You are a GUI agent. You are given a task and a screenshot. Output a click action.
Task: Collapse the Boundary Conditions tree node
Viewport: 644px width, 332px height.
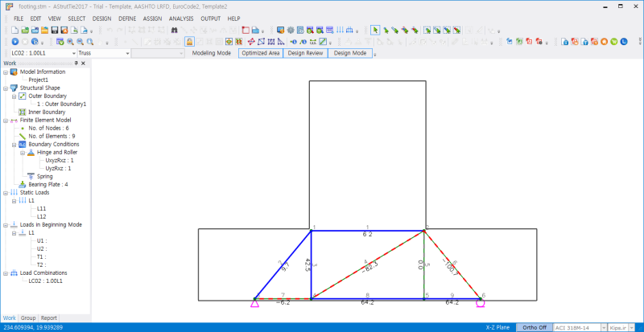tap(14, 145)
